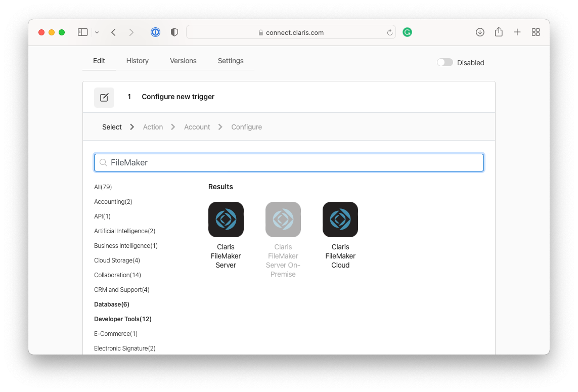Open the Grammarly extension icon
578x392 pixels.
pos(408,32)
